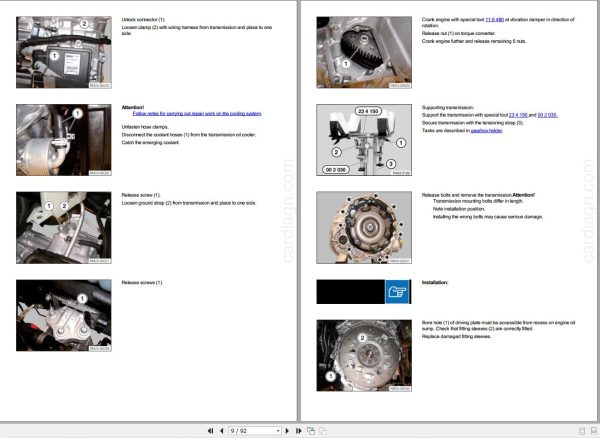Image resolution: width=600 pixels, height=438 pixels.
Task: Click the transmission support tool diagram
Action: coord(364,140)
